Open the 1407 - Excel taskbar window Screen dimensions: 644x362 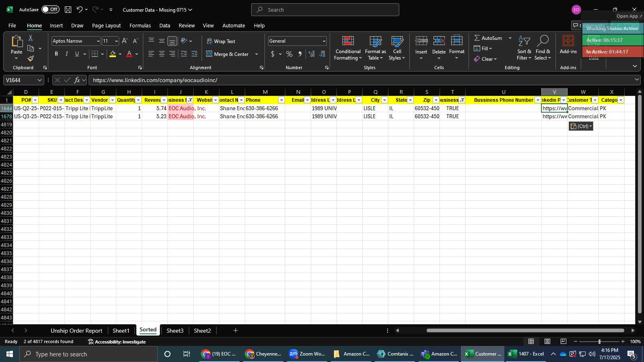click(526, 354)
